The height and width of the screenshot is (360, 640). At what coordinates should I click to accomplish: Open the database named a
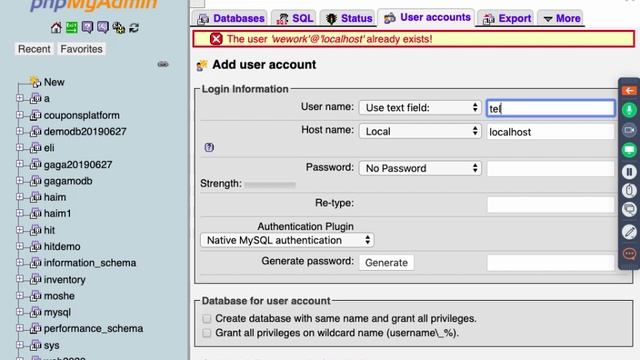coord(47,98)
